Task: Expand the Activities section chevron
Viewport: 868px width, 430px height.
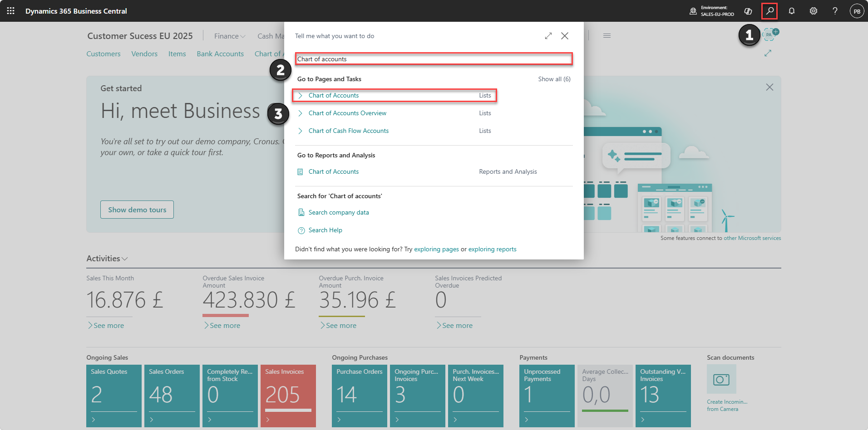Action: click(x=125, y=259)
